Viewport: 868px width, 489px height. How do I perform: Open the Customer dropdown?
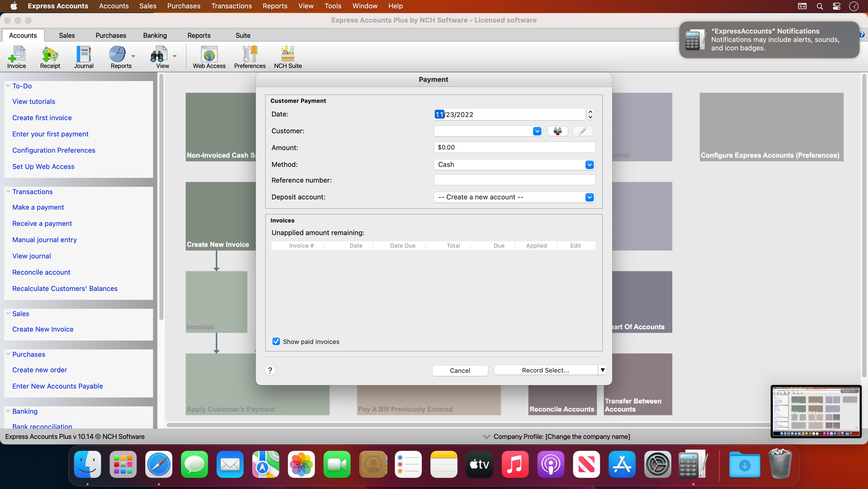pyautogui.click(x=537, y=131)
